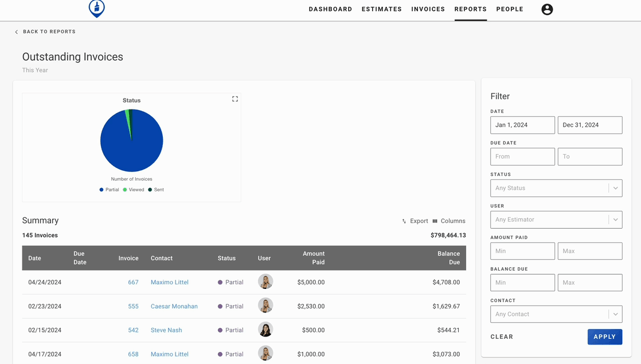Click the $798,464.13 total amount
Viewport: 641px width, 364px height.
pos(448,236)
